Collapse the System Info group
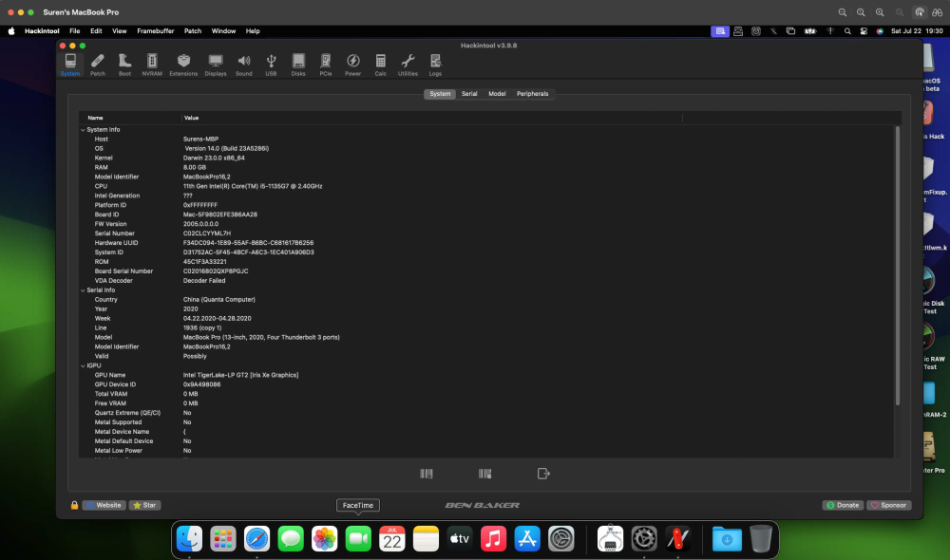Viewport: 950px width, 560px height. click(x=83, y=129)
